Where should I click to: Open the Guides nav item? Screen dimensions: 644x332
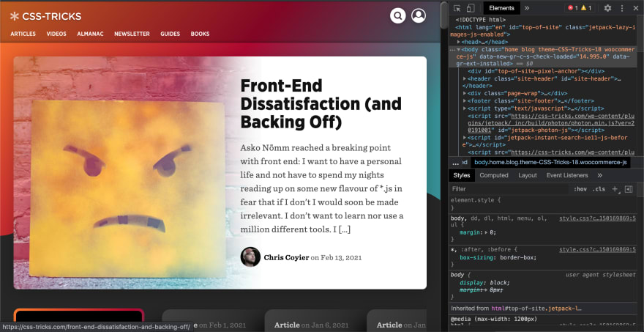(170, 34)
